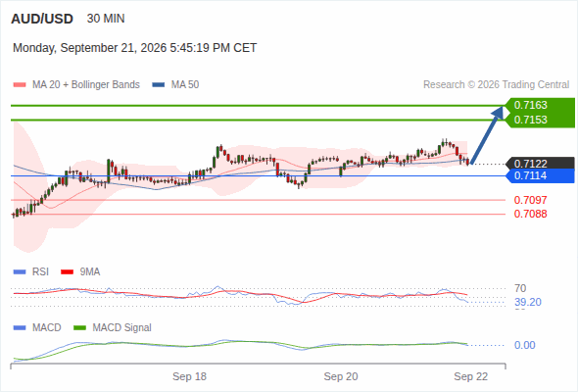578x392 pixels.
Task: Click the 9MA legend label
Action: coord(90,271)
